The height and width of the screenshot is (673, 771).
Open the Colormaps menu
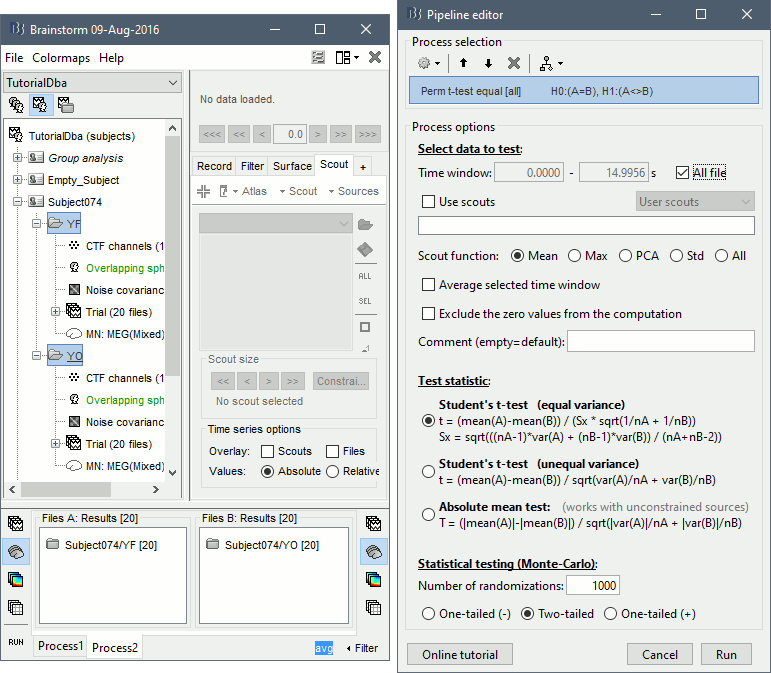61,58
